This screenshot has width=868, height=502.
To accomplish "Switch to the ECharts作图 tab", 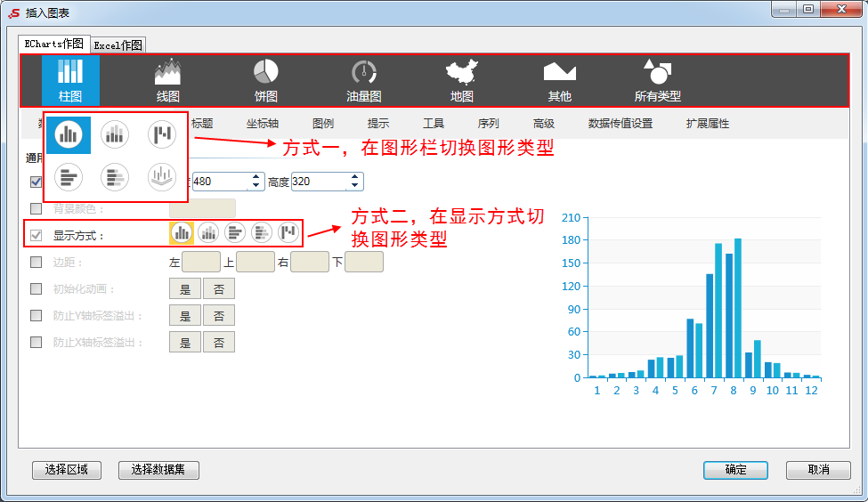I will [x=53, y=44].
